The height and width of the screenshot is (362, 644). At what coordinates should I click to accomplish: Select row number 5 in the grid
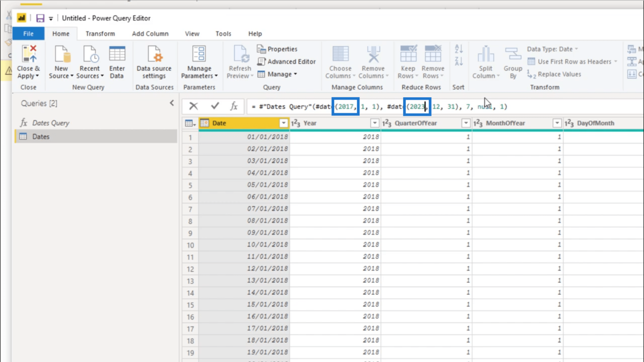[x=190, y=185]
